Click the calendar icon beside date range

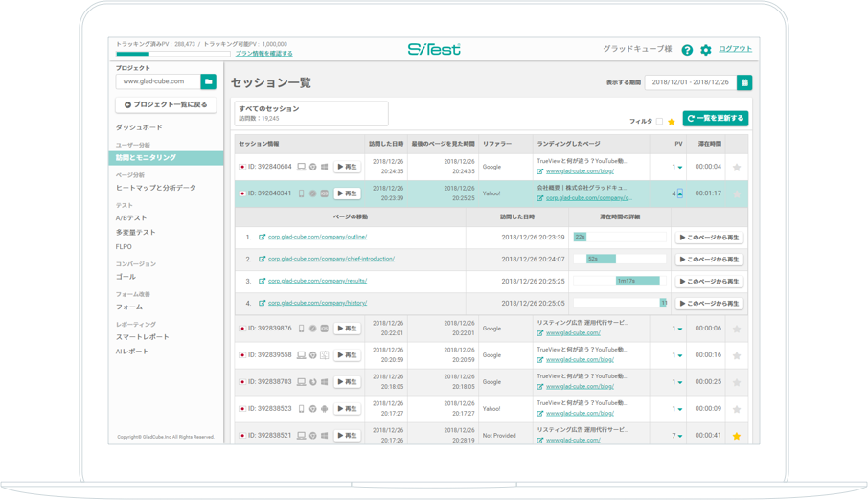click(744, 82)
